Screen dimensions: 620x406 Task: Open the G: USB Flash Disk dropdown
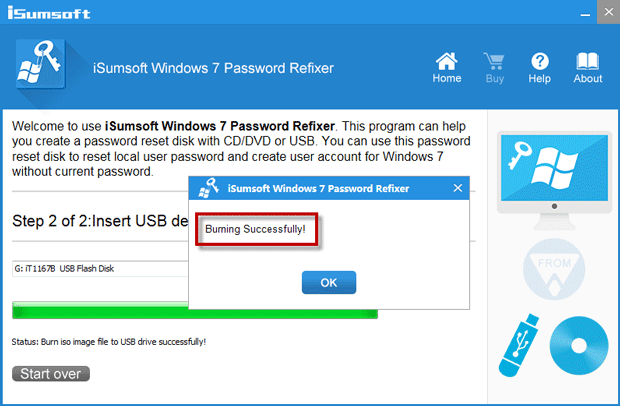(100, 268)
